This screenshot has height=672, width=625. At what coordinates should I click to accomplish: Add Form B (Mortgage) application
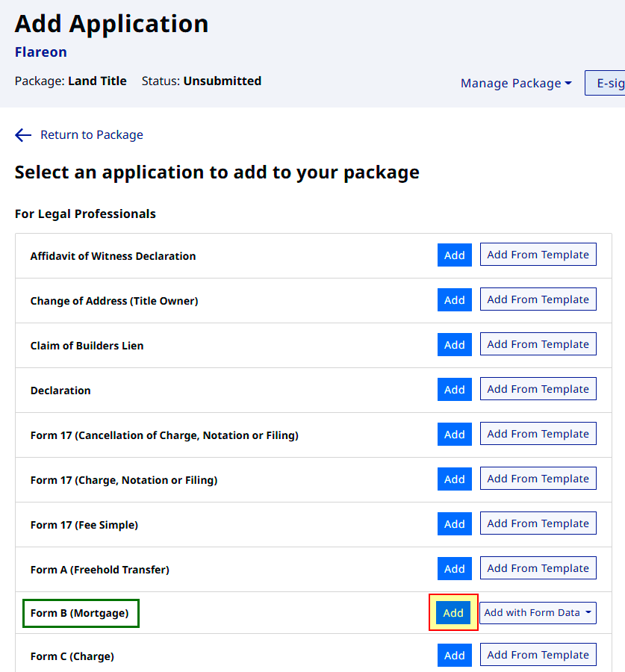coord(453,613)
